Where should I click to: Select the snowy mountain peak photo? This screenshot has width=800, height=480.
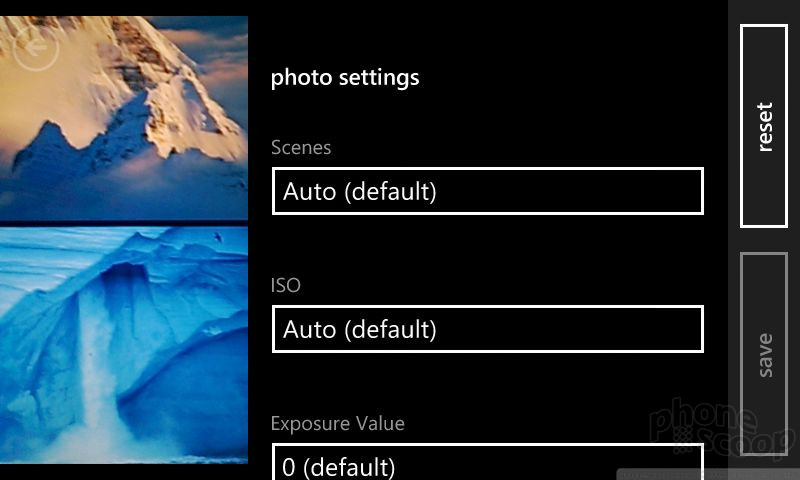pos(124,118)
